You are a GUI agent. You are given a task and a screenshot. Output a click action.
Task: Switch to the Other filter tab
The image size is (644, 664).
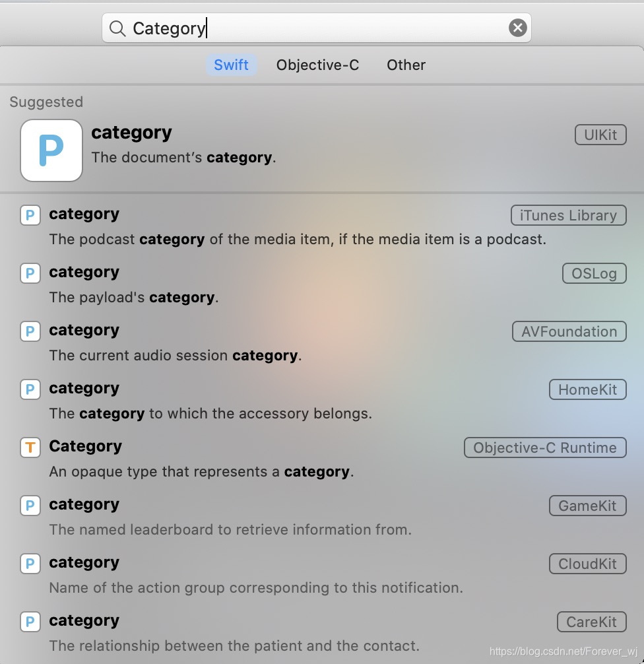point(406,65)
